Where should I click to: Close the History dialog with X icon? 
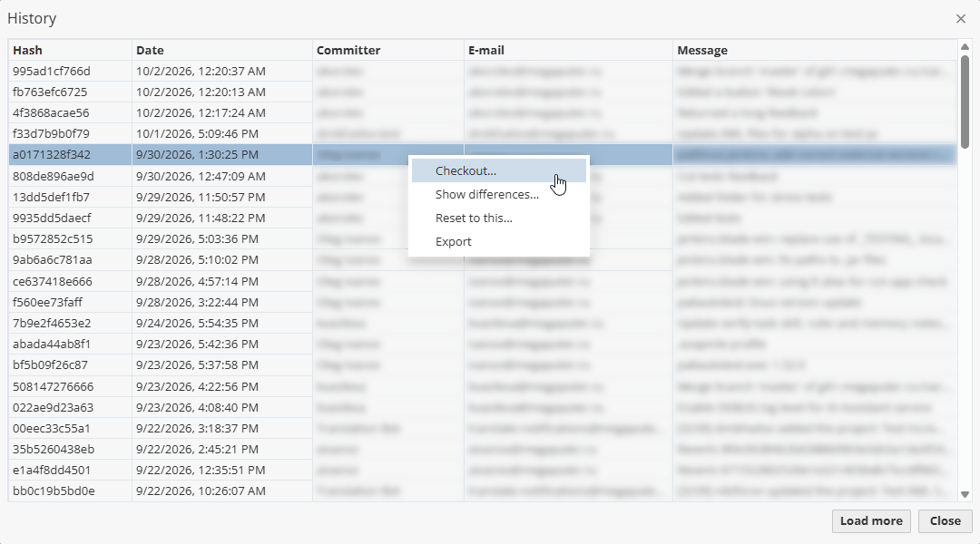(x=961, y=19)
